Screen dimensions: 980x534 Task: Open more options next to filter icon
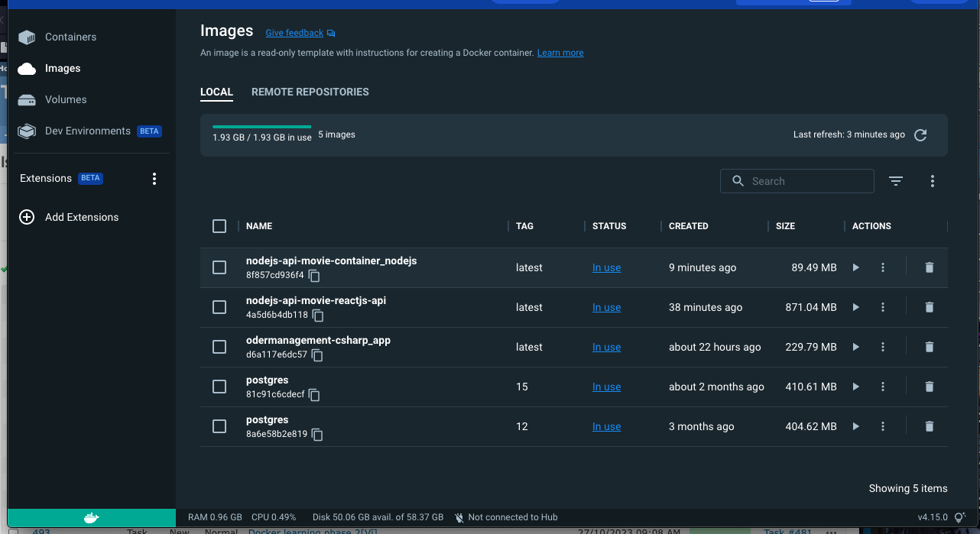pyautogui.click(x=932, y=181)
